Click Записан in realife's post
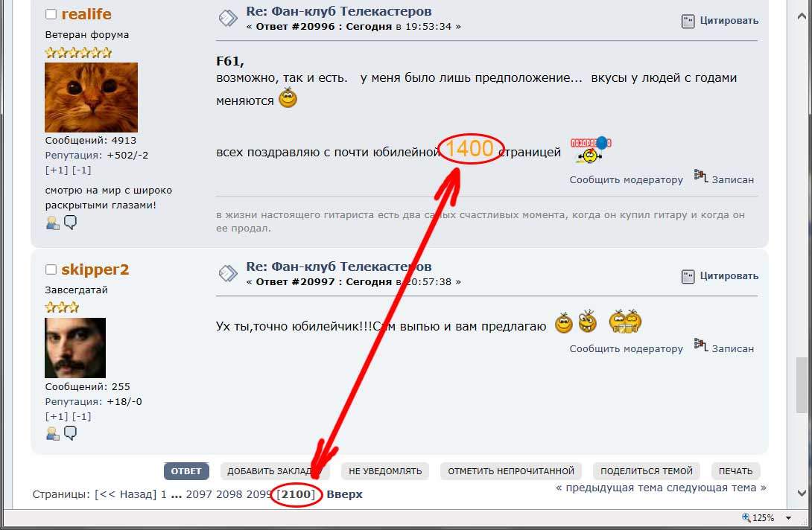 pos(733,179)
